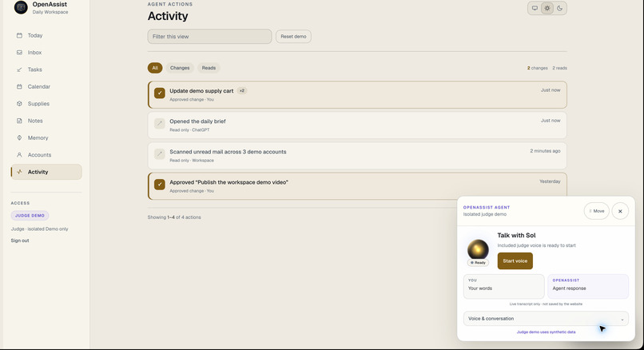Expand the Voice & conversation dropdown

pos(546,319)
